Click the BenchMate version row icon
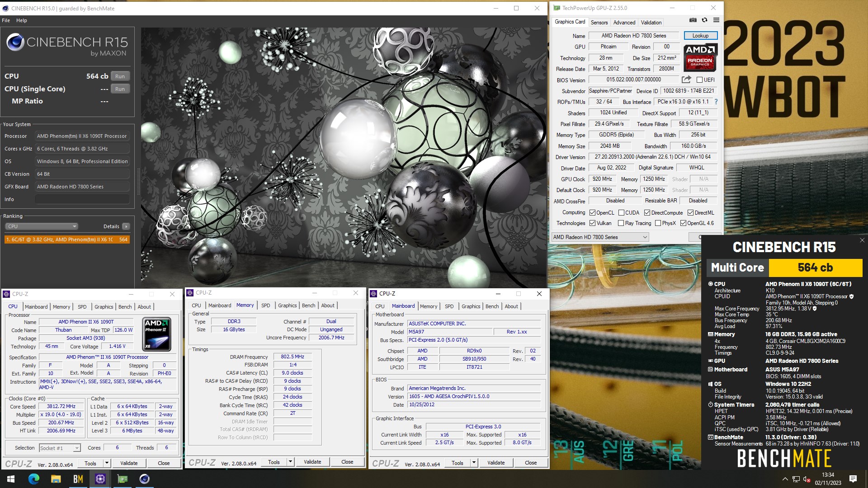The width and height of the screenshot is (868, 488). [710, 437]
